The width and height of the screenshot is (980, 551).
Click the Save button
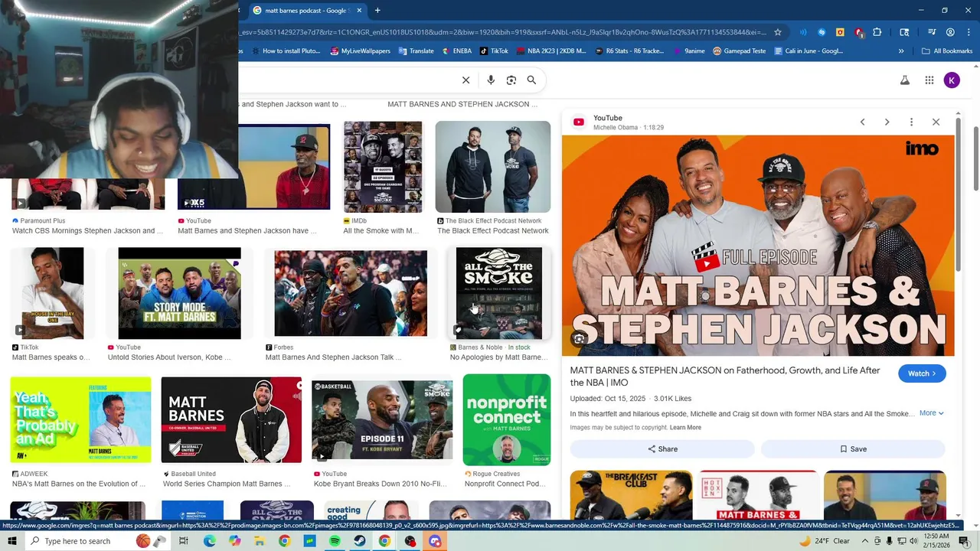pos(853,449)
